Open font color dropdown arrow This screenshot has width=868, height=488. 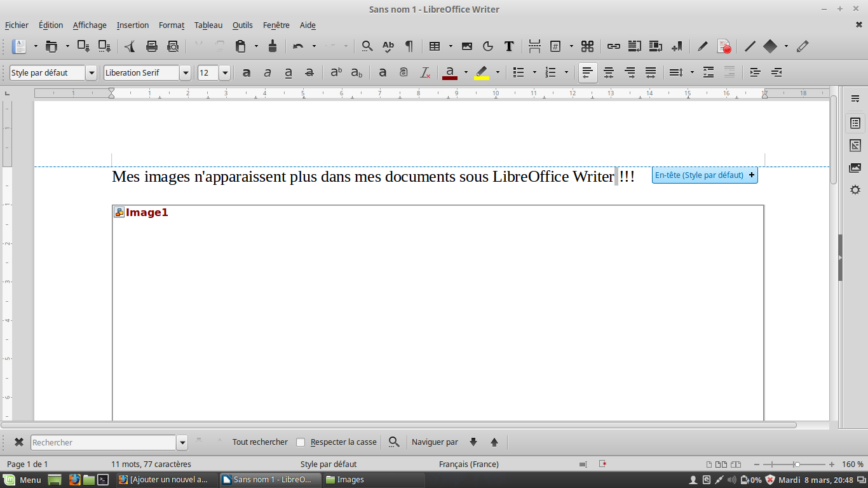click(x=466, y=72)
